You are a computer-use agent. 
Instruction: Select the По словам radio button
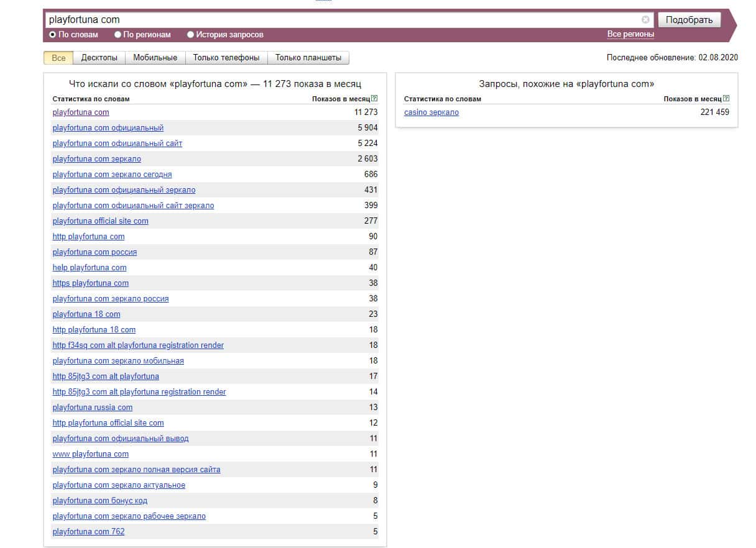pos(53,35)
